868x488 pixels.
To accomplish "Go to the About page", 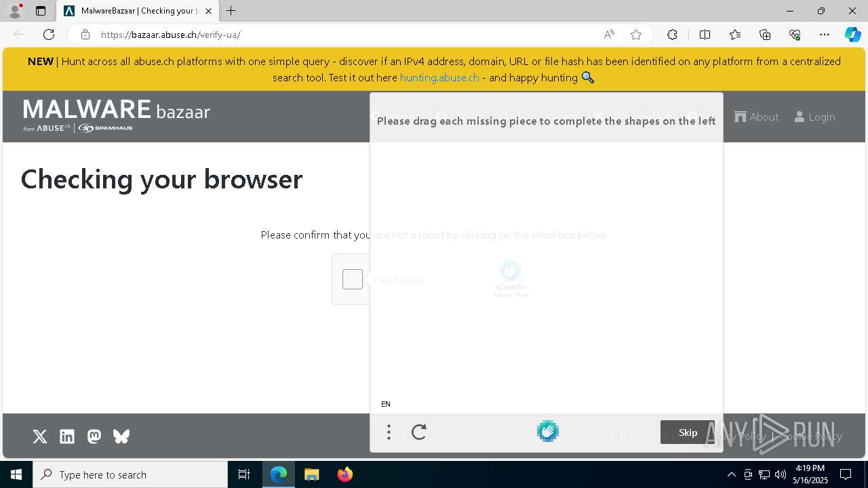I will 757,117.
